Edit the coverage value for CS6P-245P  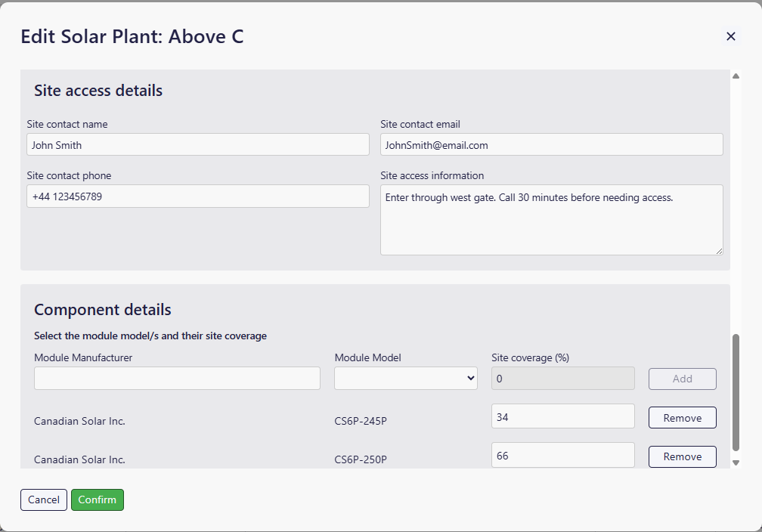pos(562,416)
